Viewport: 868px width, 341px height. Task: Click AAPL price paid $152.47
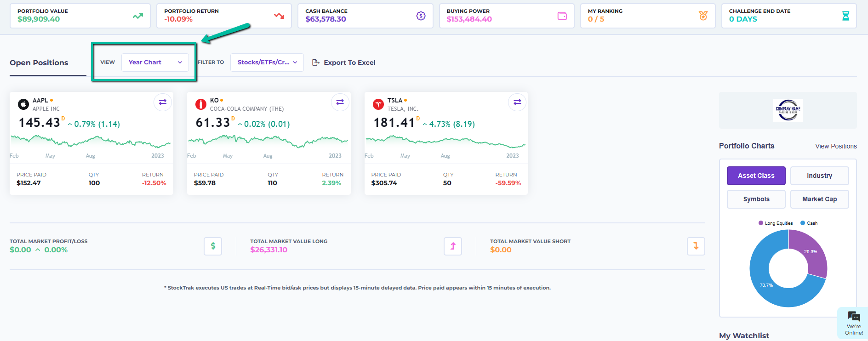pos(29,183)
